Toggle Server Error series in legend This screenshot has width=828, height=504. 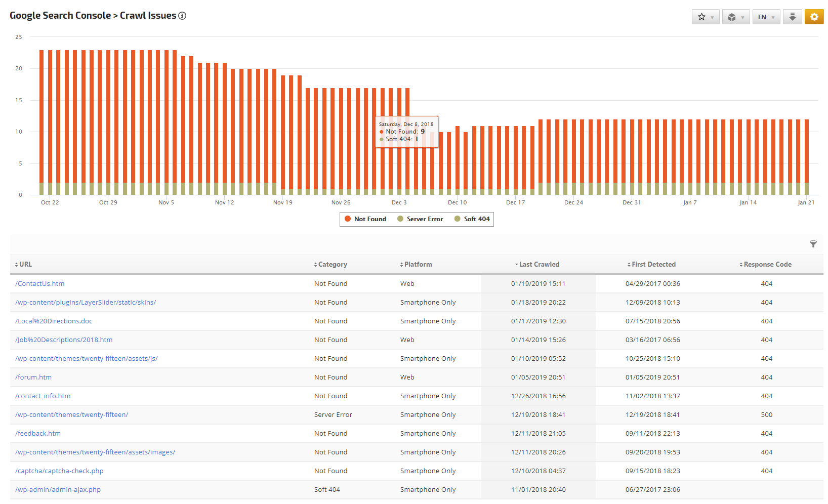pyautogui.click(x=420, y=219)
